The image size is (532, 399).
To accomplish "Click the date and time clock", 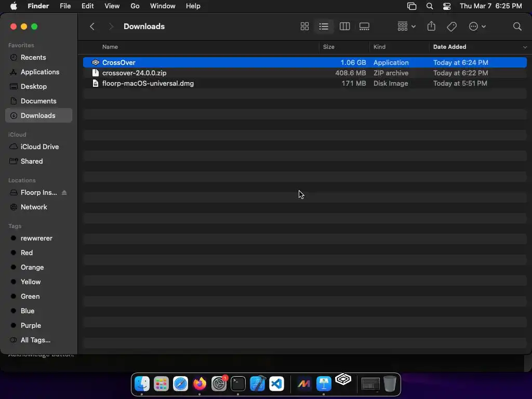I will point(490,6).
